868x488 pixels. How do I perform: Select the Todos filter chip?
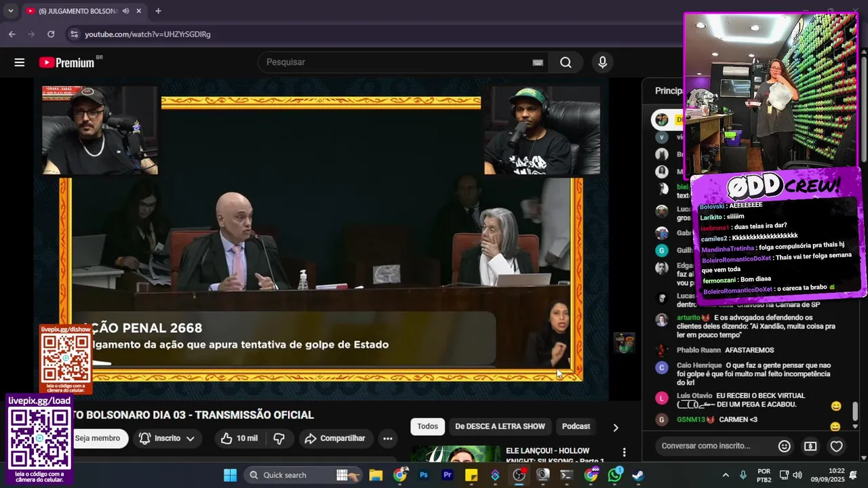427,426
